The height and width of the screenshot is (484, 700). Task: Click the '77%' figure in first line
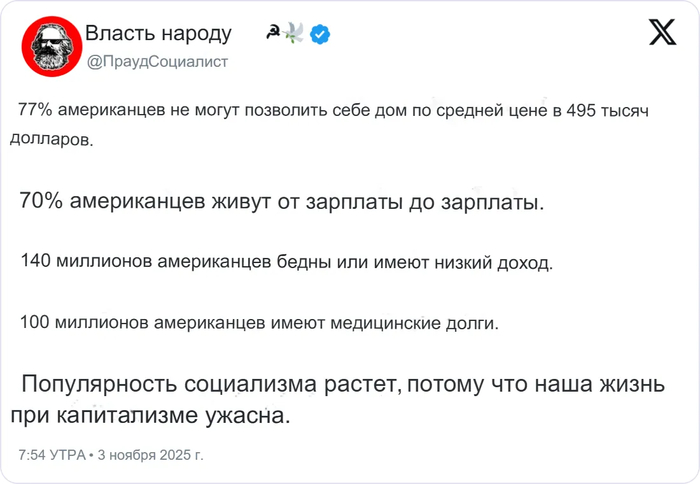(x=35, y=111)
